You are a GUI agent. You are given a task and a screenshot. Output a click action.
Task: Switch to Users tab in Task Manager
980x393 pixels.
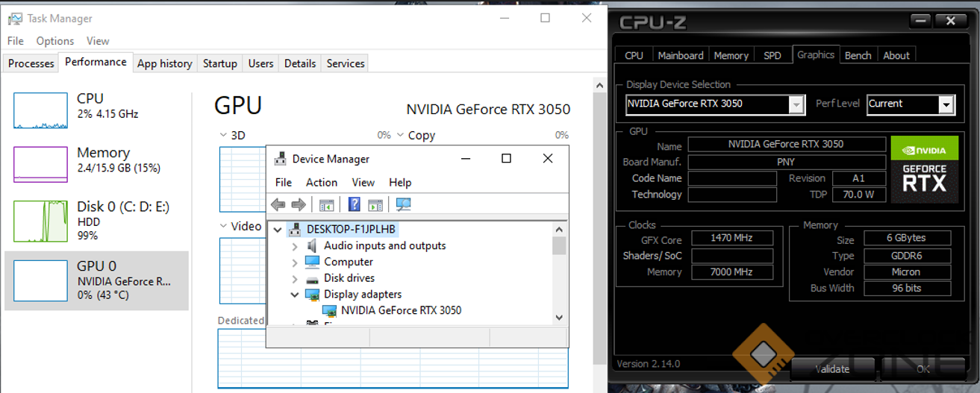click(x=261, y=63)
